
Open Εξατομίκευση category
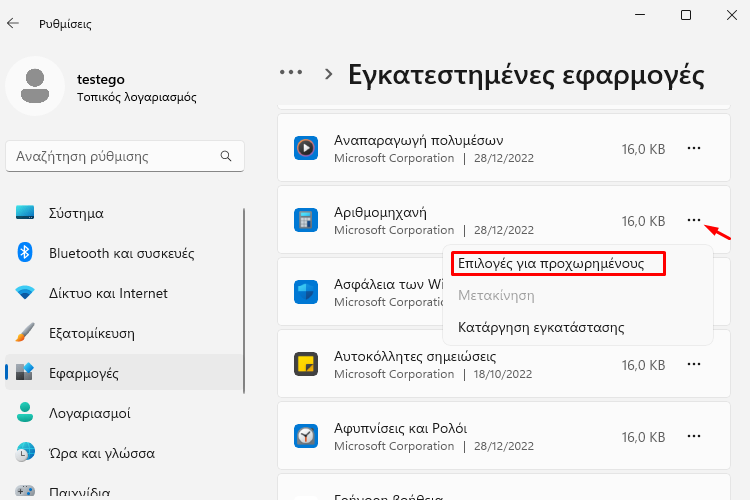point(124,333)
